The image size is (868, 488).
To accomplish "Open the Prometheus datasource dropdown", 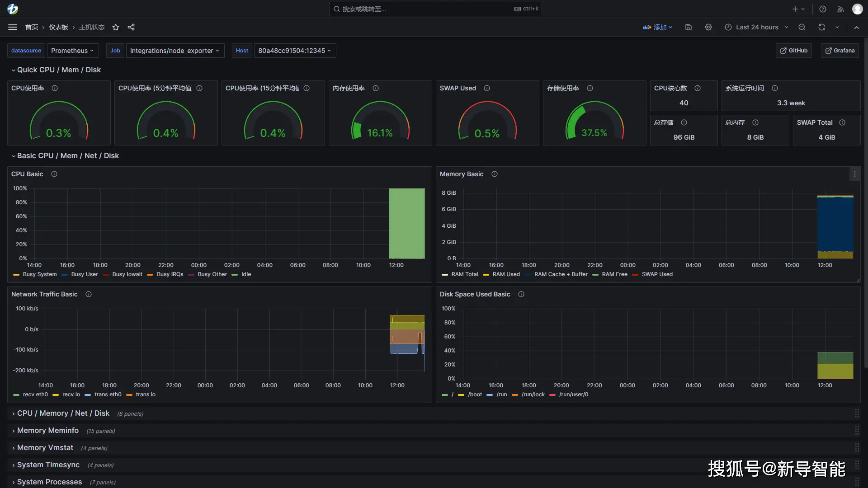I will [x=72, y=51].
